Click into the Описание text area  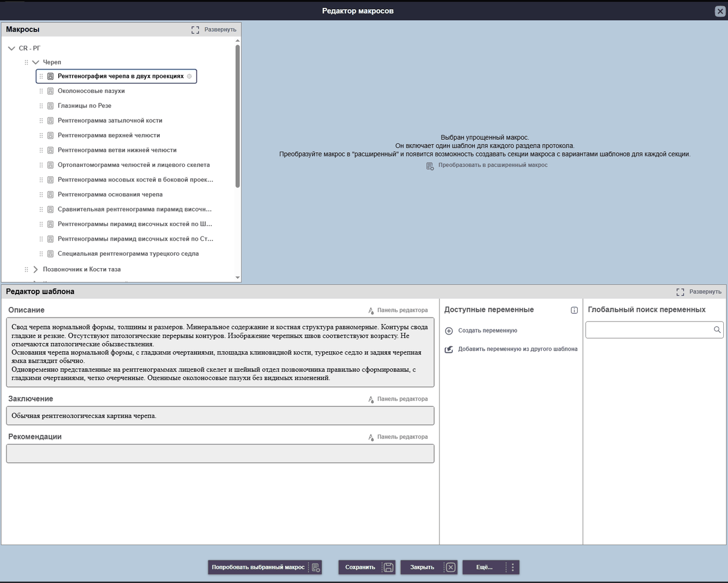[220, 352]
